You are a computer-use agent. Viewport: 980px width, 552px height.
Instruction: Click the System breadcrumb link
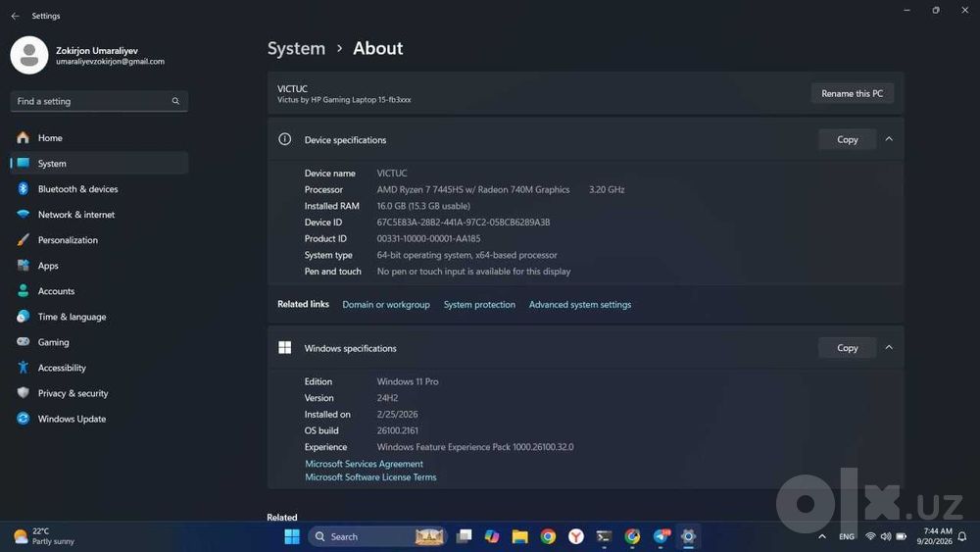pyautogui.click(x=296, y=48)
